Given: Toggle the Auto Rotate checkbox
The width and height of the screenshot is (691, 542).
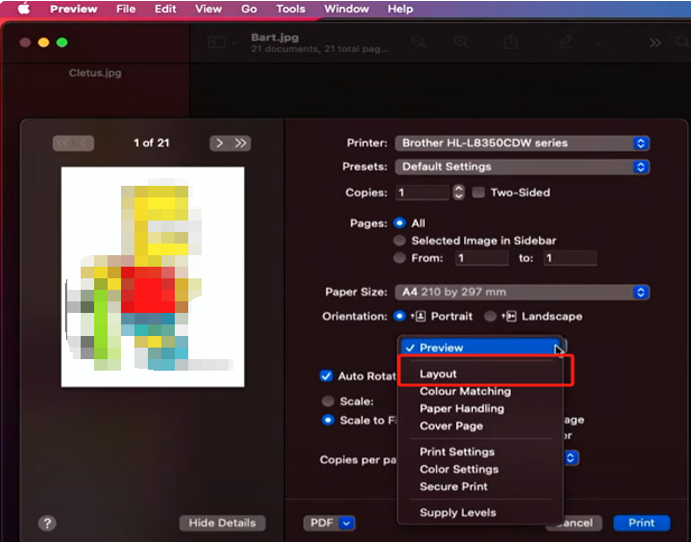Looking at the screenshot, I should [326, 376].
